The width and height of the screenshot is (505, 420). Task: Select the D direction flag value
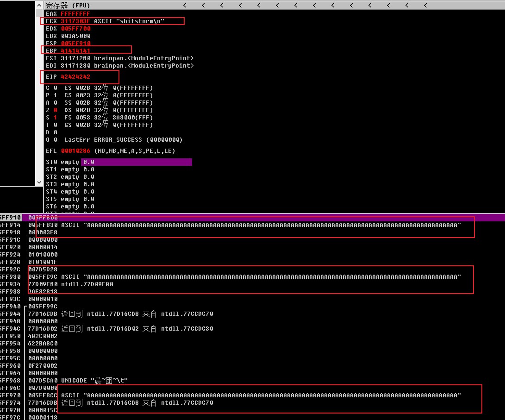click(56, 132)
